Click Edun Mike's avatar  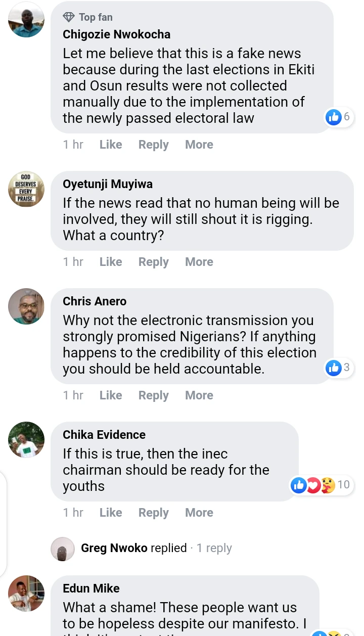pos(26,594)
